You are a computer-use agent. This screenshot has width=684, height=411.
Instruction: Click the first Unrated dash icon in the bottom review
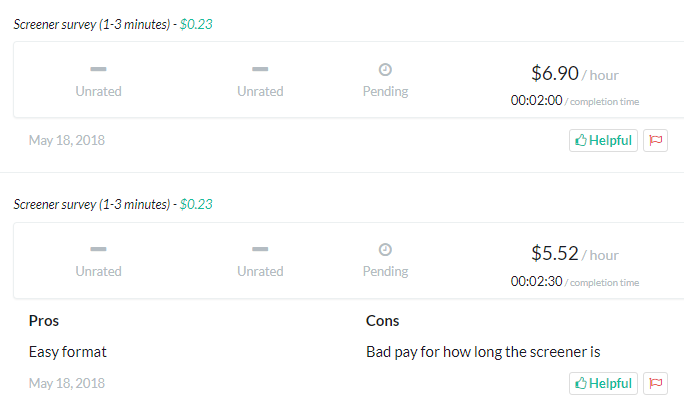click(x=99, y=249)
